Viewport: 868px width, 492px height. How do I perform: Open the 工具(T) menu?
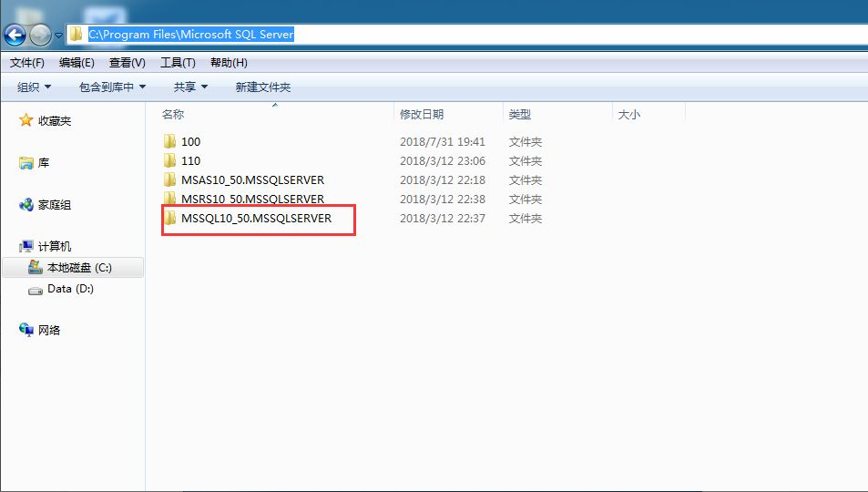(178, 63)
